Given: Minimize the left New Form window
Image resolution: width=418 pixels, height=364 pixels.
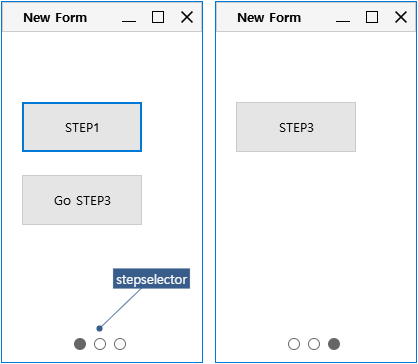Looking at the screenshot, I should [129, 18].
